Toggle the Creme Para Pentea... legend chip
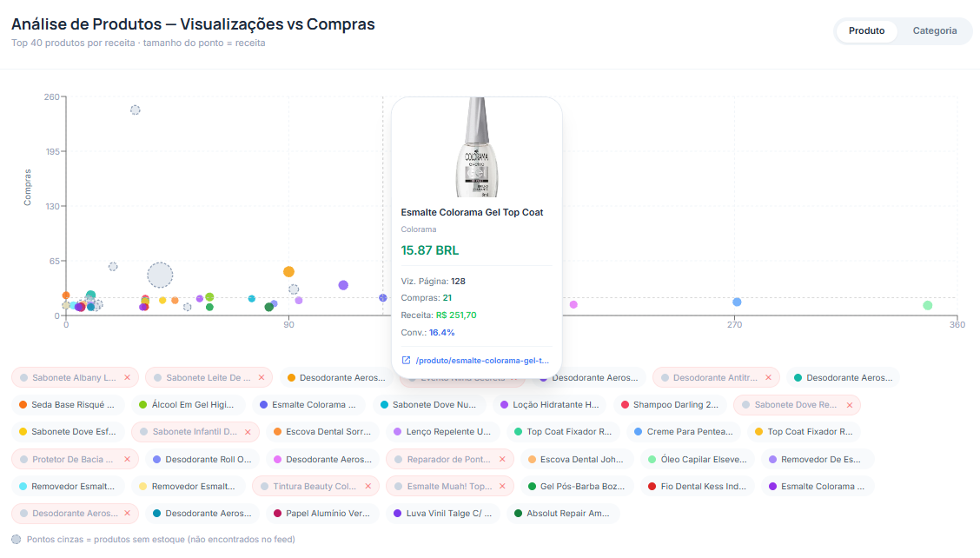Screen dimensions: 980x558 [x=684, y=432]
